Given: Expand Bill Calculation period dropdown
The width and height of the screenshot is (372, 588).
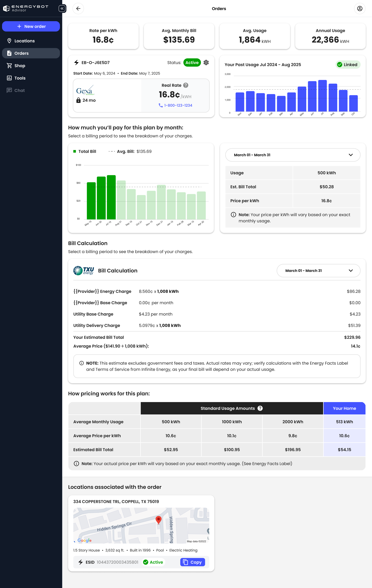Looking at the screenshot, I should point(318,271).
